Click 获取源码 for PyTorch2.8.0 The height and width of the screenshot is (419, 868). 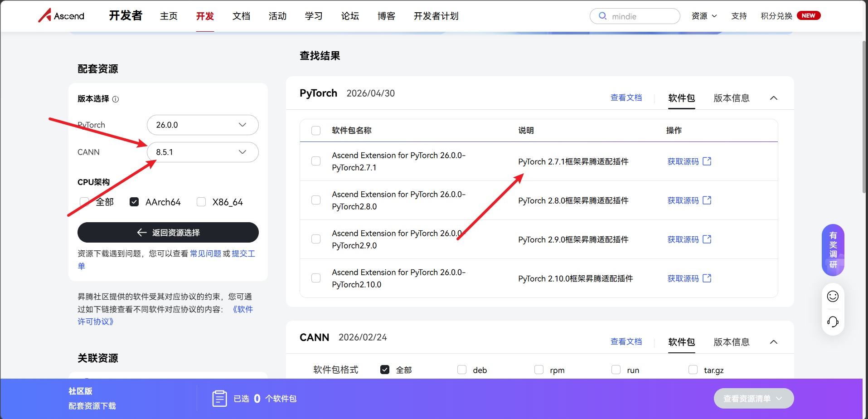(x=683, y=200)
